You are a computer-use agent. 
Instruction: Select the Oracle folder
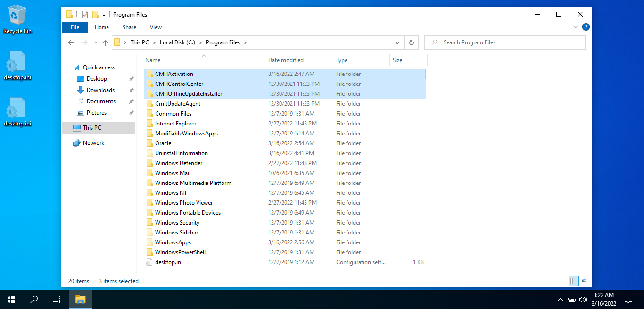pyautogui.click(x=284, y=143)
